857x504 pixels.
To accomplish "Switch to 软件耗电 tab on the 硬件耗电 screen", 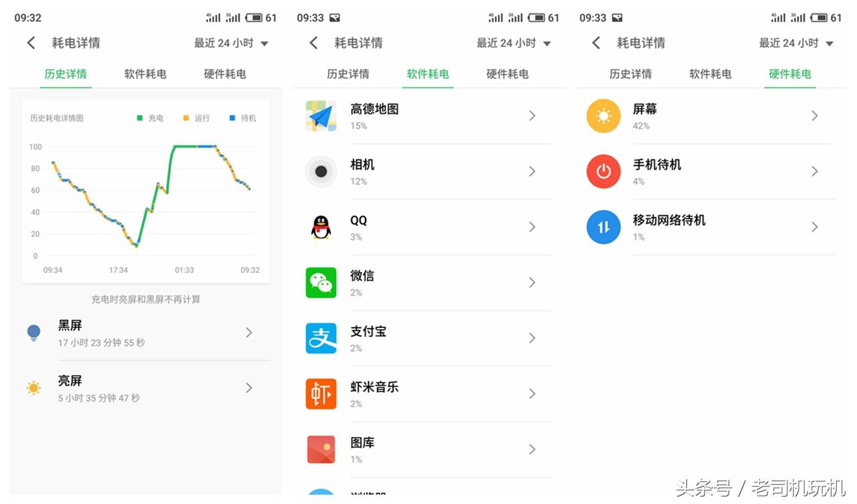I will (710, 74).
